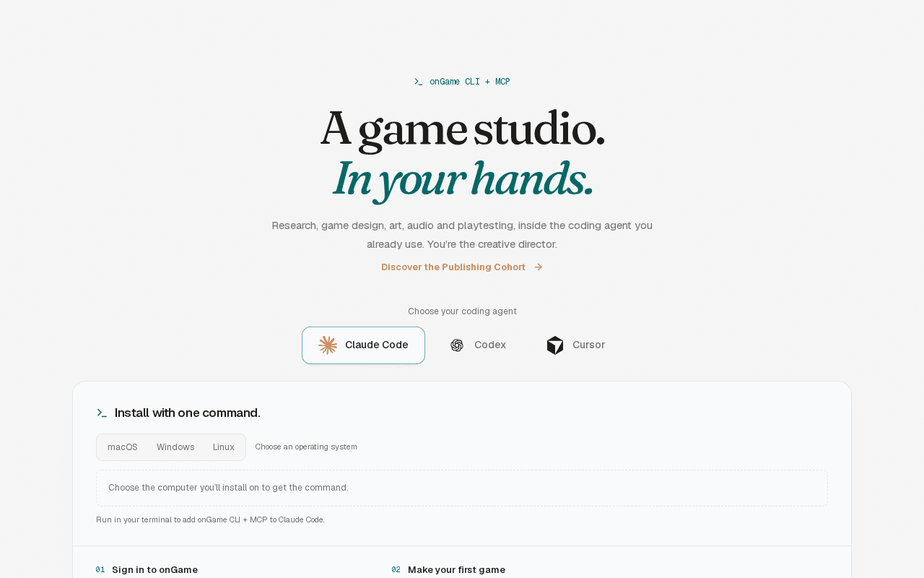The image size is (924, 578).
Task: Choose Windows as operating system
Action: [175, 447]
